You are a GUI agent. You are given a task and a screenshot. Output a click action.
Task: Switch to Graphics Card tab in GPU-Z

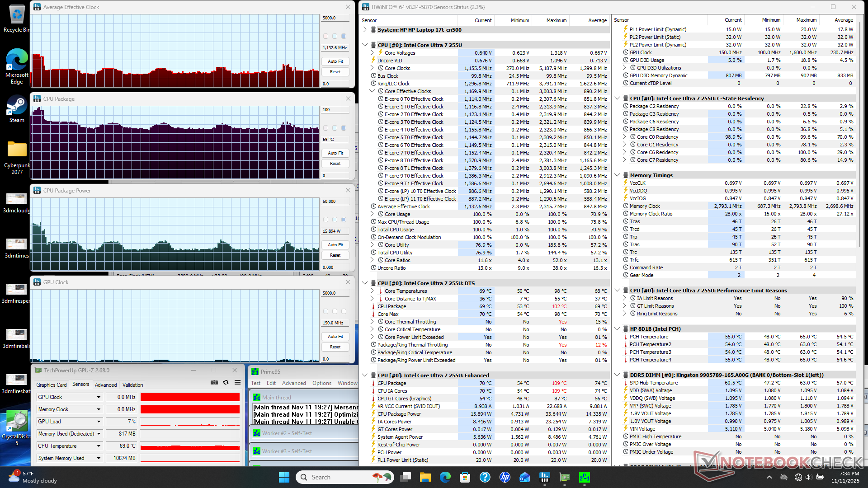[x=52, y=385]
